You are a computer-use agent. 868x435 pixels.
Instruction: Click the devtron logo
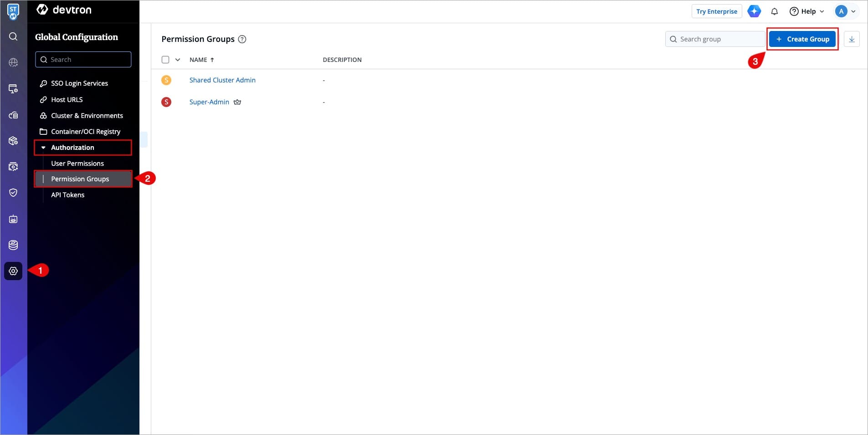coord(64,10)
